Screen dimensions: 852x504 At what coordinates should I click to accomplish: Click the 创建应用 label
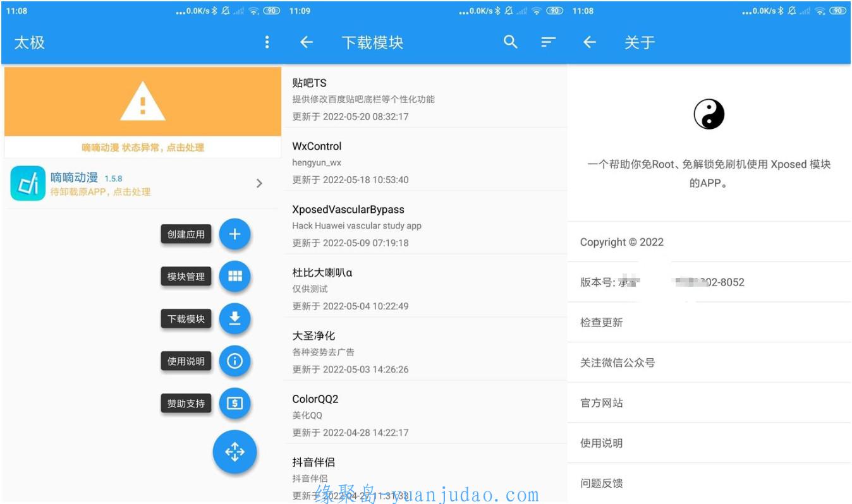tap(186, 234)
